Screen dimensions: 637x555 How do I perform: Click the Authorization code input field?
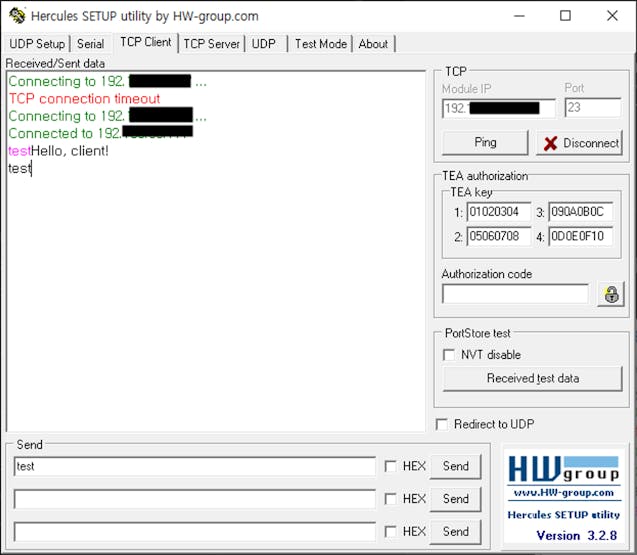[x=515, y=294]
